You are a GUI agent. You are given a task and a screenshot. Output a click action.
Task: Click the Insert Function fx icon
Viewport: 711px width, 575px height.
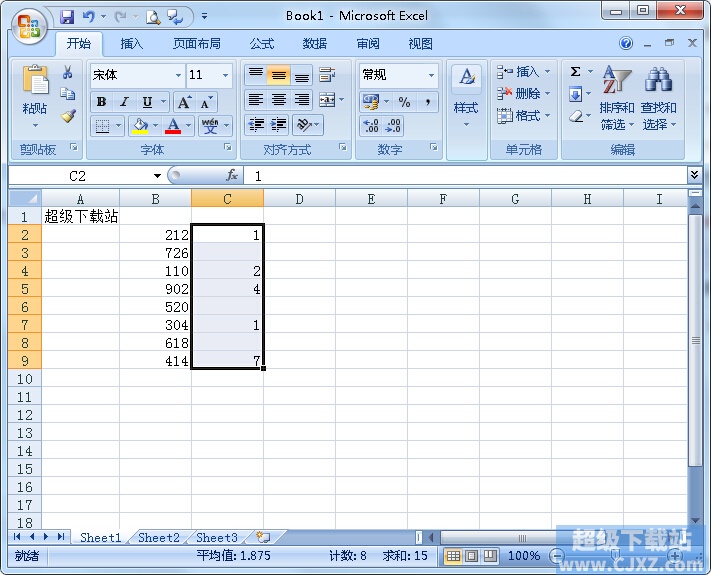coord(232,175)
